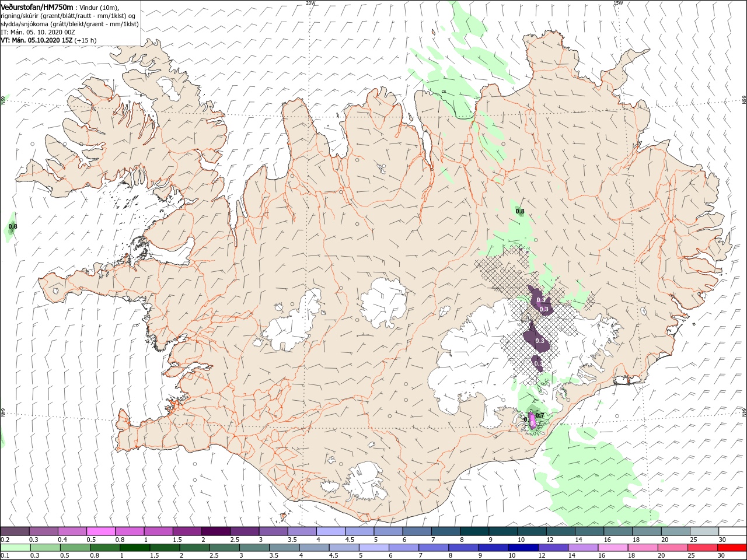The width and height of the screenshot is (747, 560).
Task: Click the '3.5' label on upper legend
Action: point(292,540)
